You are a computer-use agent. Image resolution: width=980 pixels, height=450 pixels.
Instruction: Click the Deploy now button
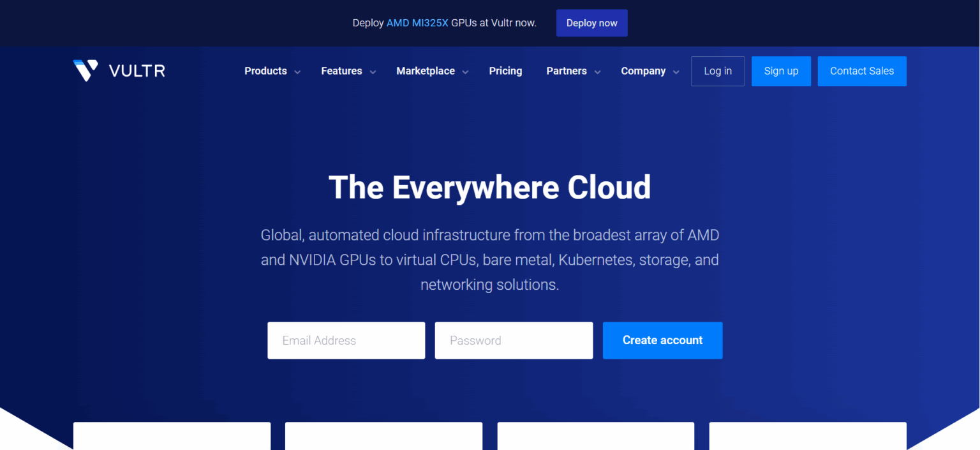point(591,22)
